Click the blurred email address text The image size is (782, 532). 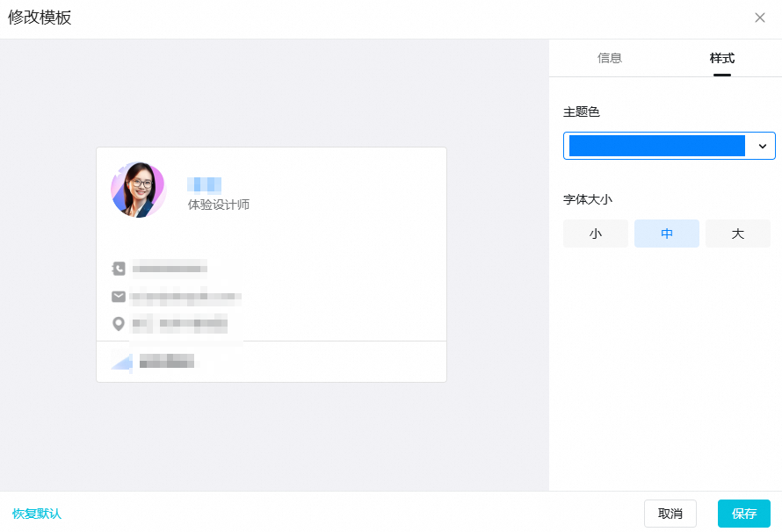(x=186, y=297)
